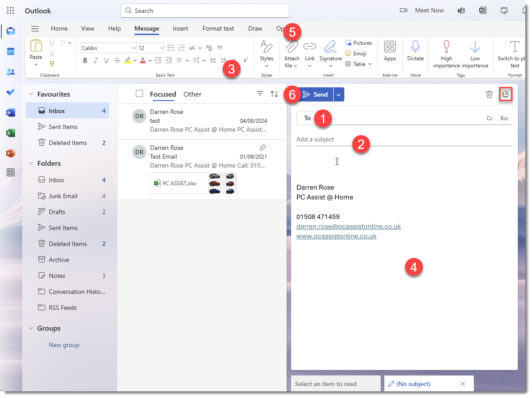The height and width of the screenshot is (398, 532).
Task: Mark the message as High importance
Action: pos(446,53)
